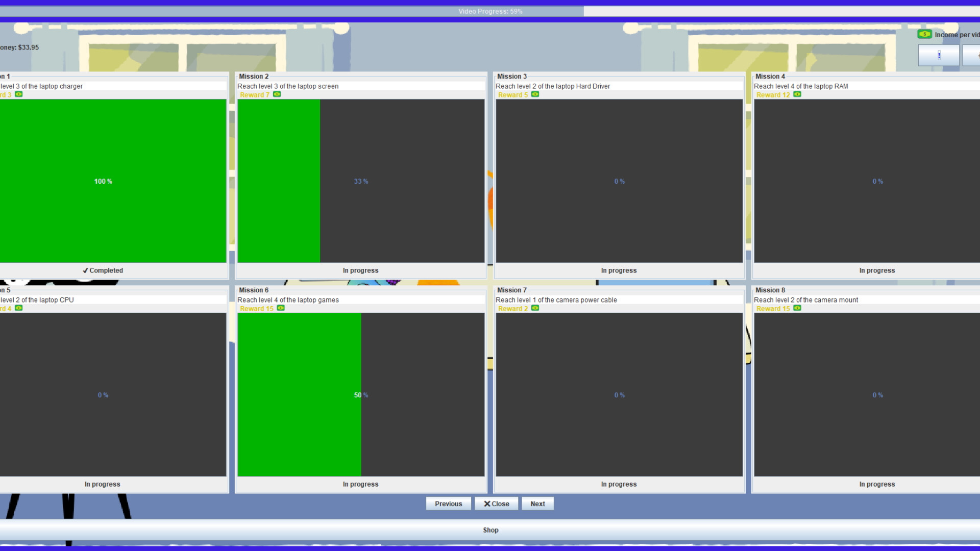Click the Mission 2 33% progress bar
This screenshot has height=551, width=980.
361,181
